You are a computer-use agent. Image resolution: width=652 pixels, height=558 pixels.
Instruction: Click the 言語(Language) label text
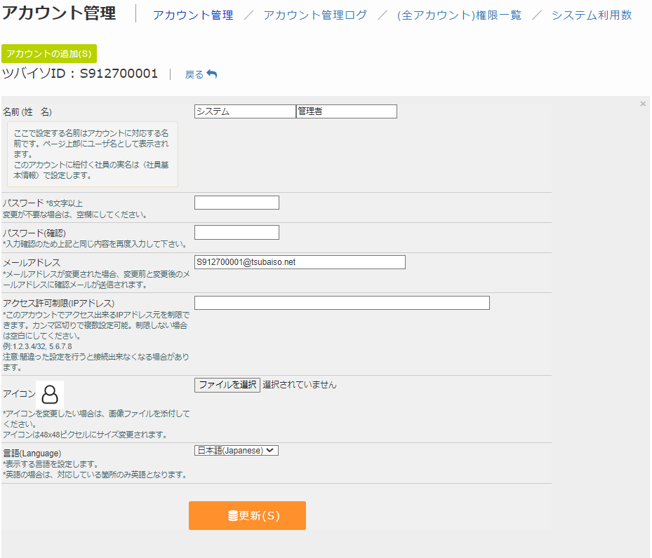coord(32,453)
